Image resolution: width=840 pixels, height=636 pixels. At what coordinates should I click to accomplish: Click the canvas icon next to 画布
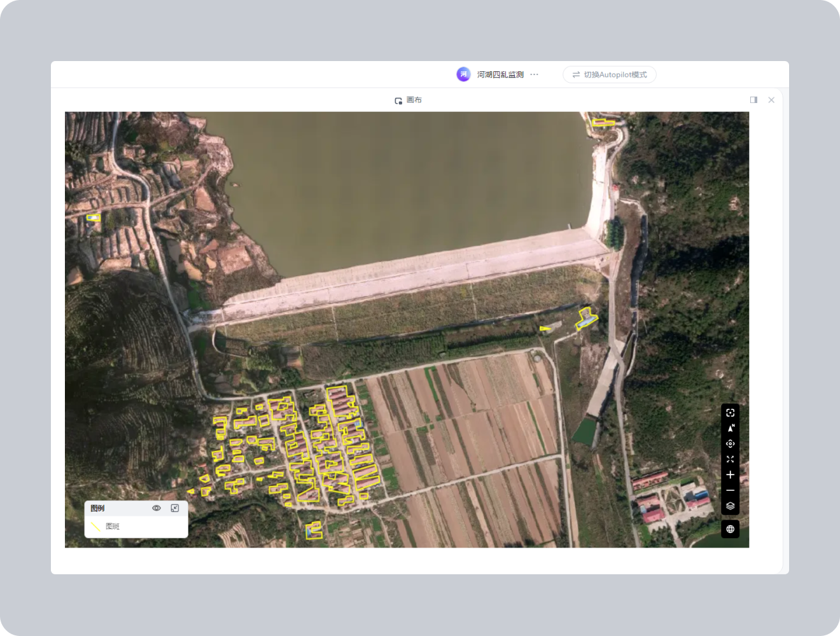(x=398, y=100)
